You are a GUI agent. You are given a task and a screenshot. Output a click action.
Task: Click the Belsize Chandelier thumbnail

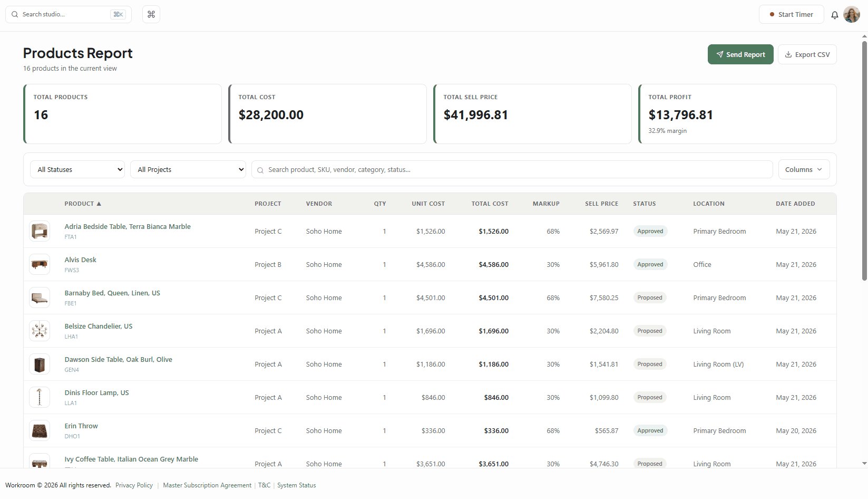40,331
